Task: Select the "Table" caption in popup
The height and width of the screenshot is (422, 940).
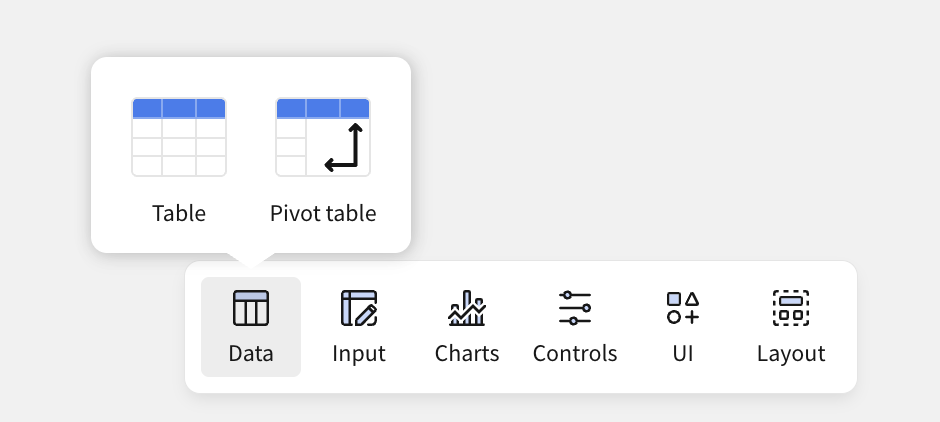Action: point(179,213)
